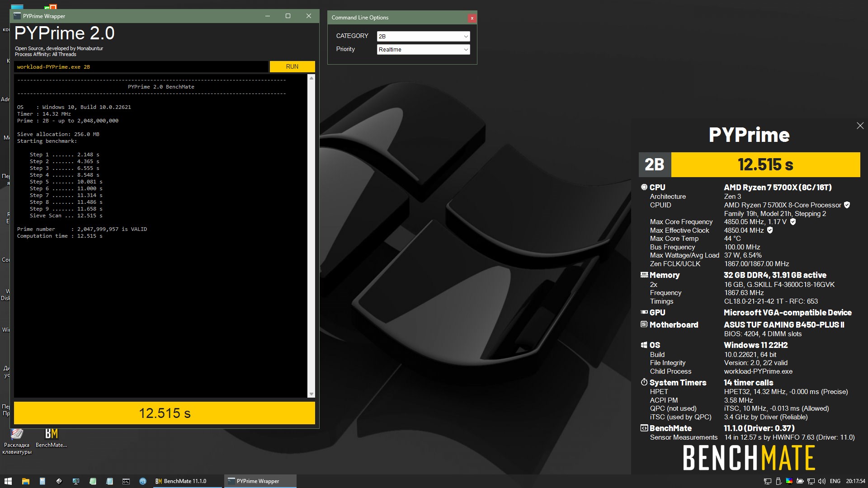This screenshot has width=868, height=488.
Task: Open the Priority dropdown showing Realtime
Action: click(423, 49)
